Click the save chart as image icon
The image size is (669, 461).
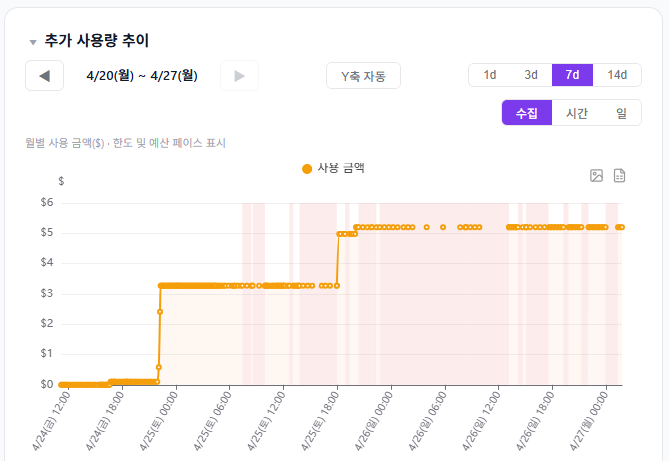[x=596, y=176]
